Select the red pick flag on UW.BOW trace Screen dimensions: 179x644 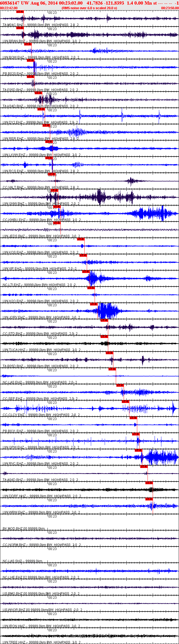pos(28,44)
